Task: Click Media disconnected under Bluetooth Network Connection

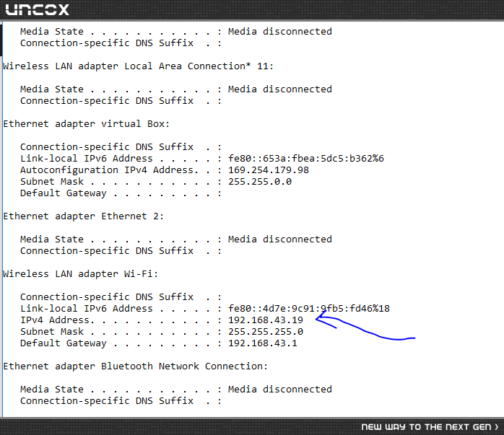Action: point(280,389)
